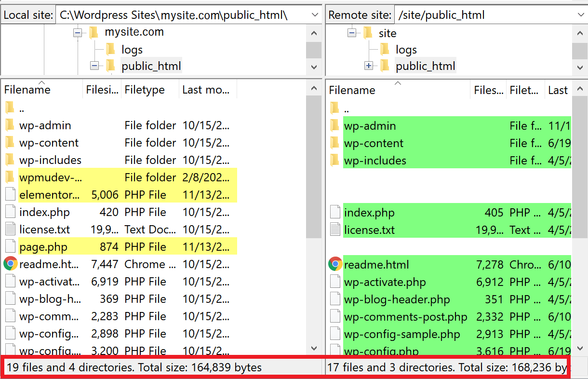Select public_html folder in local tree
This screenshot has height=379, width=588.
coord(151,66)
